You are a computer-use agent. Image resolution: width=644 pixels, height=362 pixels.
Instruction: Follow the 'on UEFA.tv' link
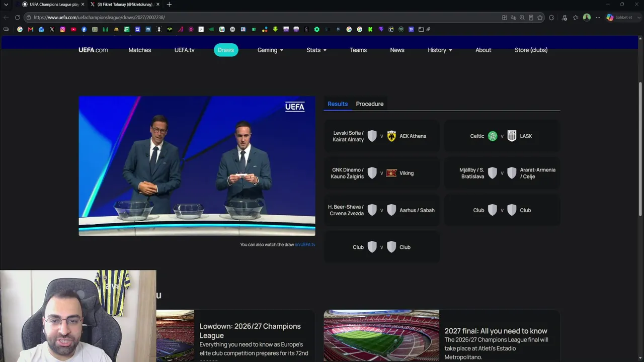pos(305,245)
